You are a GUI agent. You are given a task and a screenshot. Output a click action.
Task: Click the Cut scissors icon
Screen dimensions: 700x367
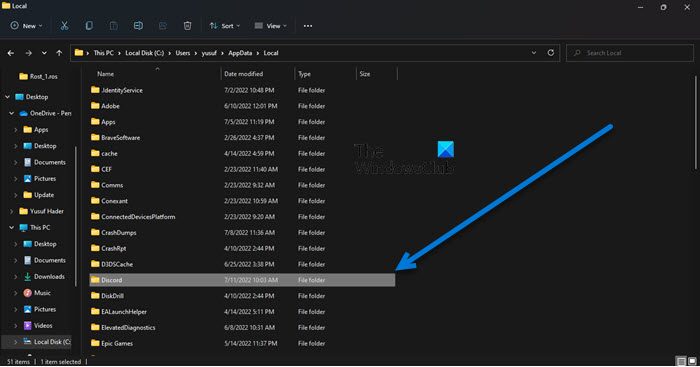pos(64,26)
